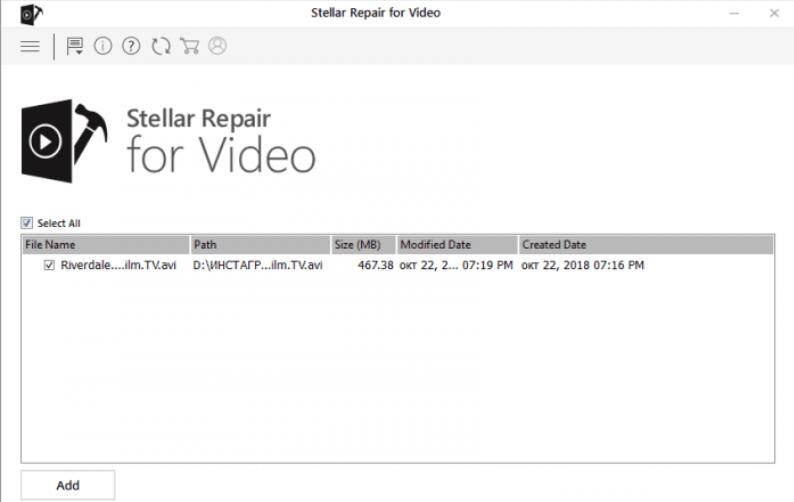Sort by Created Date column header
The height and width of the screenshot is (502, 794).
(x=647, y=245)
